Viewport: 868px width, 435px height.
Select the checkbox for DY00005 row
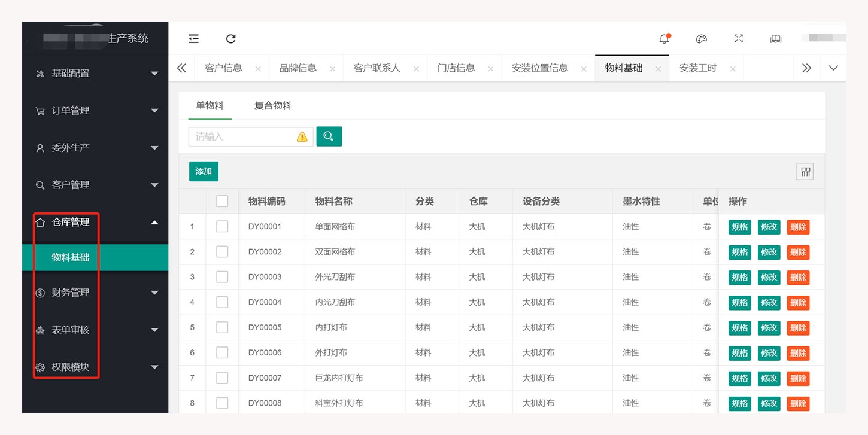222,327
